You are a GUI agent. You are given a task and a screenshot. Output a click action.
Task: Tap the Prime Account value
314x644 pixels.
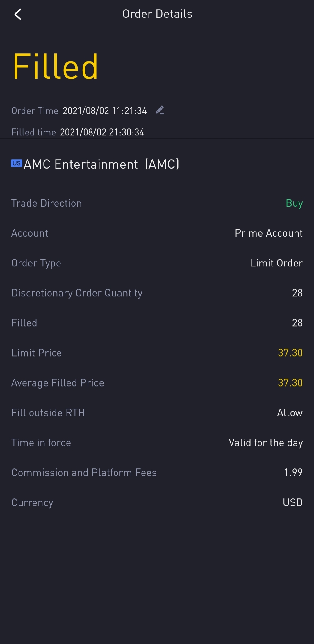tap(269, 233)
